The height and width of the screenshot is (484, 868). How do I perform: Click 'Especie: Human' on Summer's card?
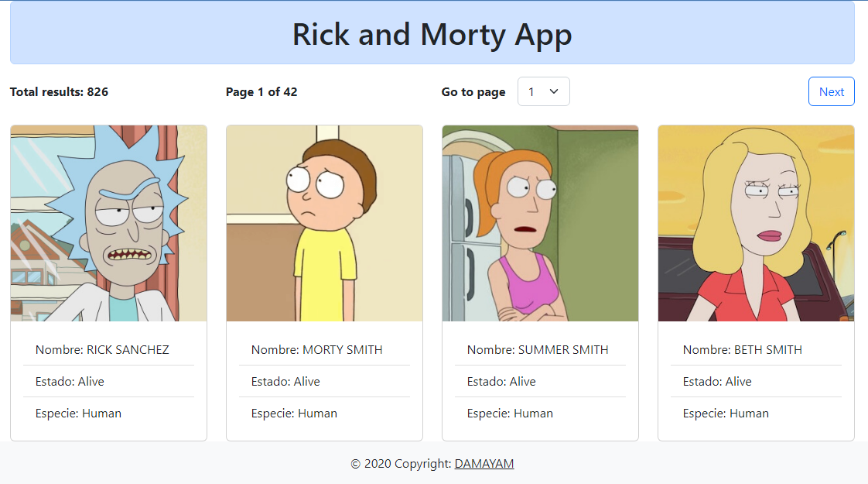pos(509,413)
